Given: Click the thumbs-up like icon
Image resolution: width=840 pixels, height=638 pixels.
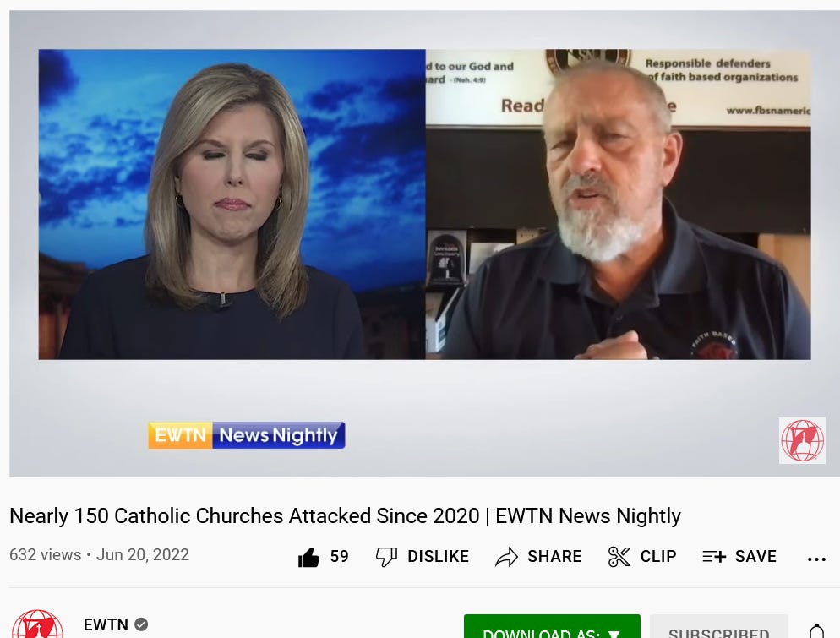Looking at the screenshot, I should coord(308,557).
